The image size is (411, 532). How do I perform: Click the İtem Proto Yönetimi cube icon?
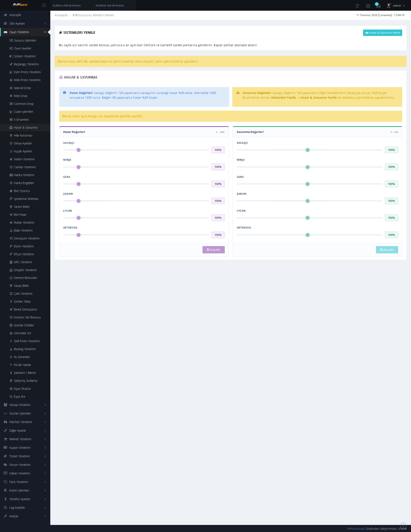(x=11, y=72)
